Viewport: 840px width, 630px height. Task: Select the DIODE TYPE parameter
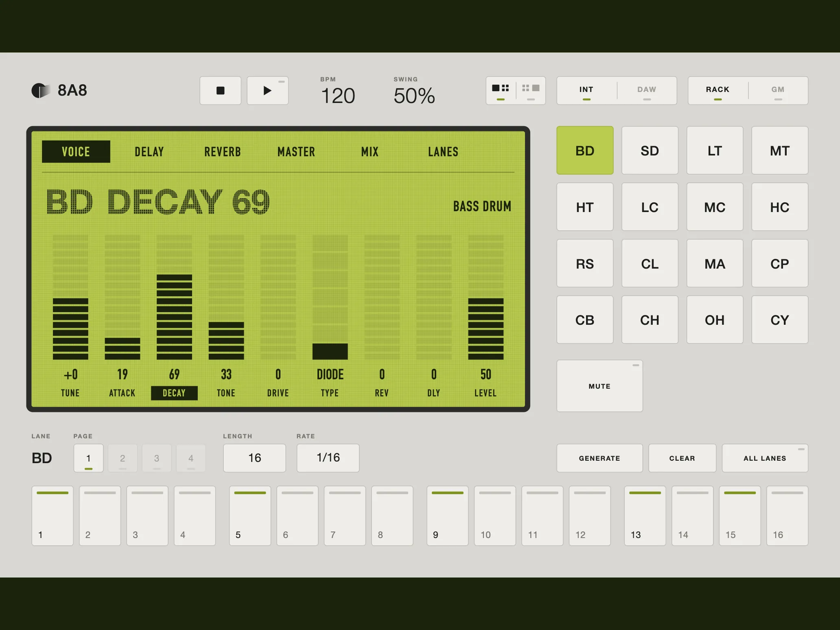coord(330,297)
